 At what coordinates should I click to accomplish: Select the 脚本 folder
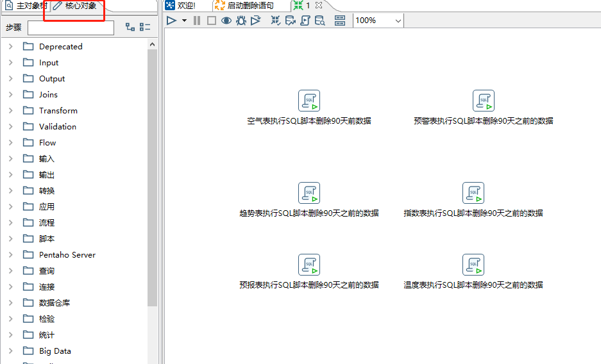pyautogui.click(x=47, y=239)
